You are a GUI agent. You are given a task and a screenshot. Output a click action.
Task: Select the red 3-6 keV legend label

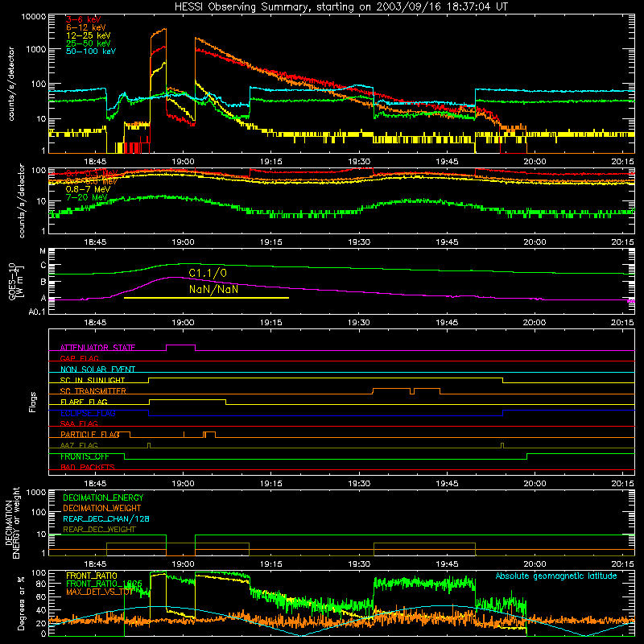(83, 19)
